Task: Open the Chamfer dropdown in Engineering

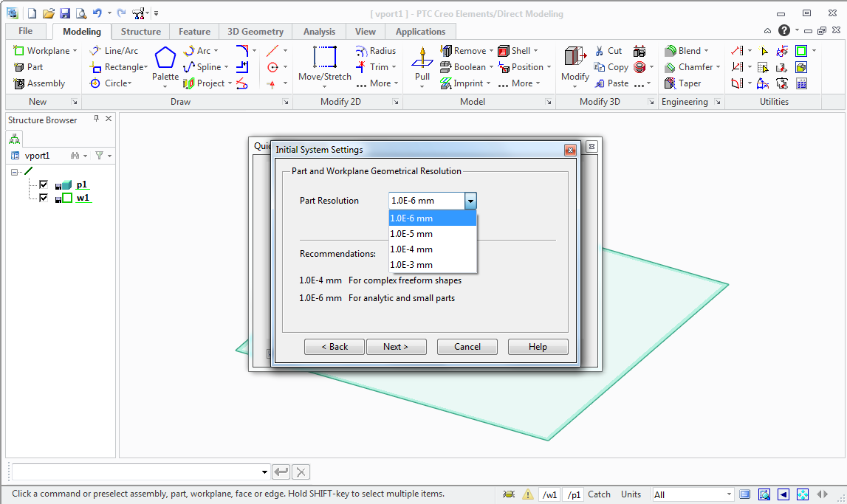Action: (x=718, y=67)
